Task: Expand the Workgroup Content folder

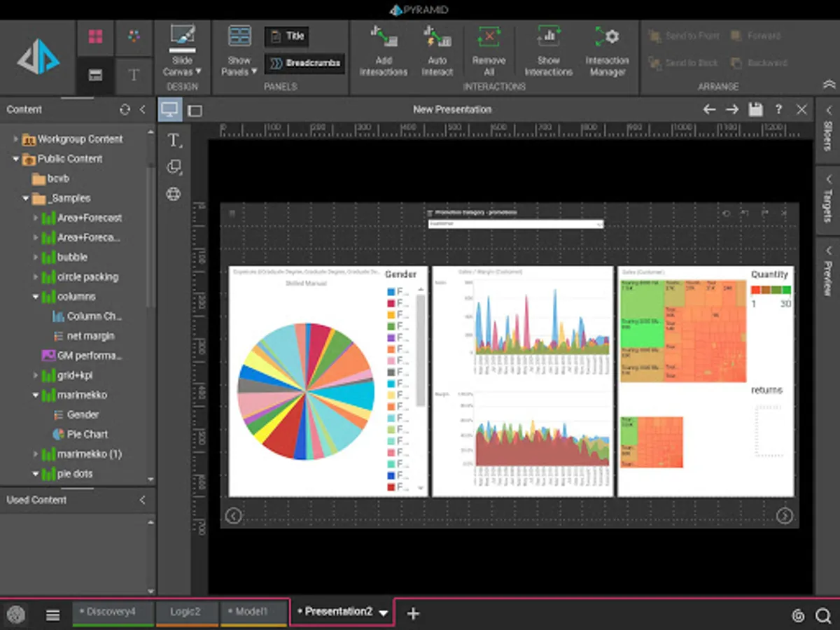Action: 16,139
